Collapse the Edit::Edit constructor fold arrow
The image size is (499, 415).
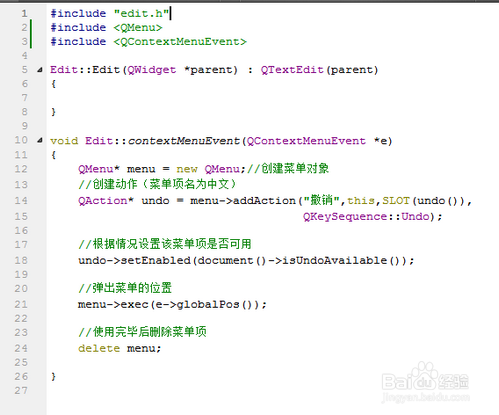[x=40, y=70]
